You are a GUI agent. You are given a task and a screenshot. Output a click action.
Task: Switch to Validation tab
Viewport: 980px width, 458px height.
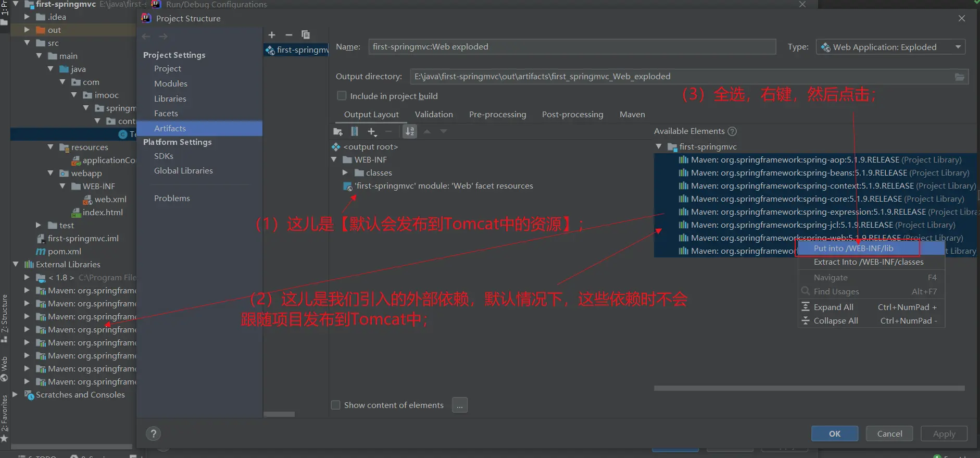434,115
